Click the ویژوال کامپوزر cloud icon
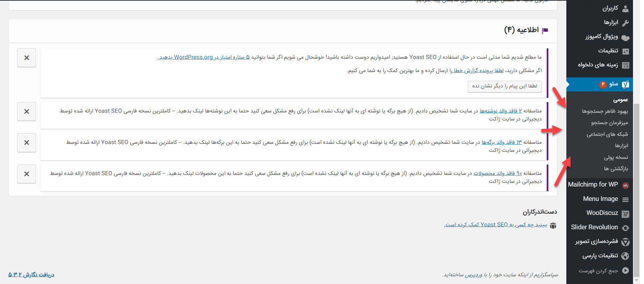The image size is (644, 284). (x=625, y=37)
